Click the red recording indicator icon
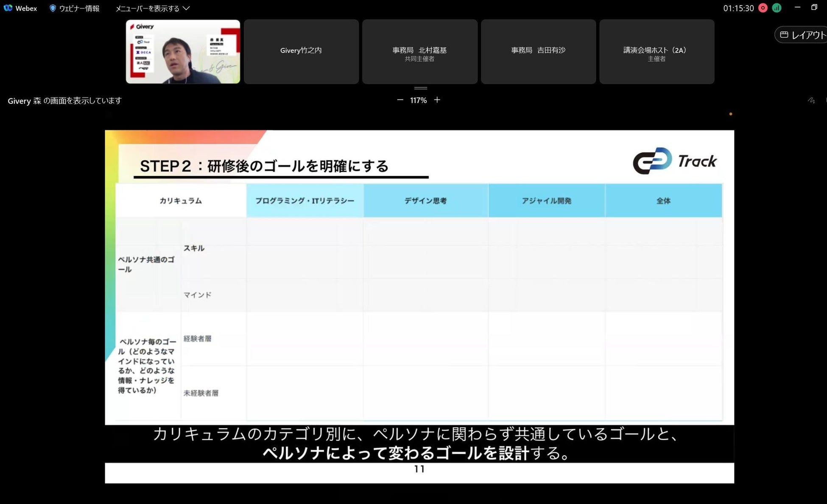The image size is (827, 504). point(763,8)
